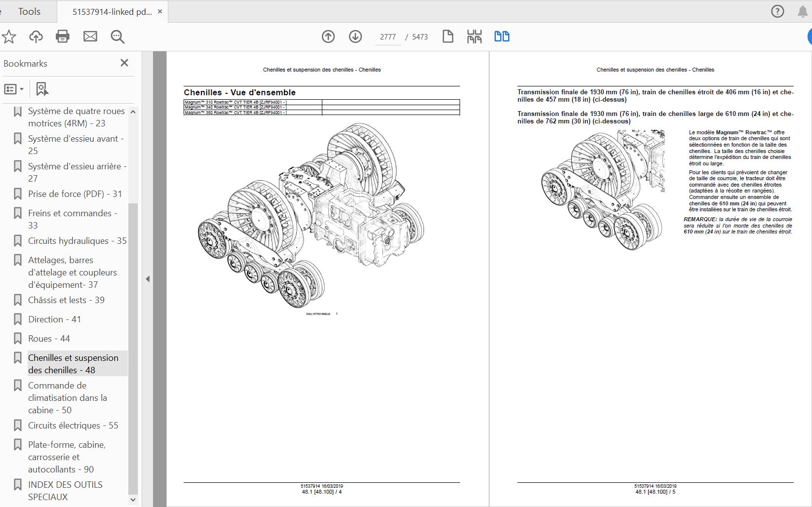Open the Help question mark
Screen dimensions: 812x507
pyautogui.click(x=777, y=11)
